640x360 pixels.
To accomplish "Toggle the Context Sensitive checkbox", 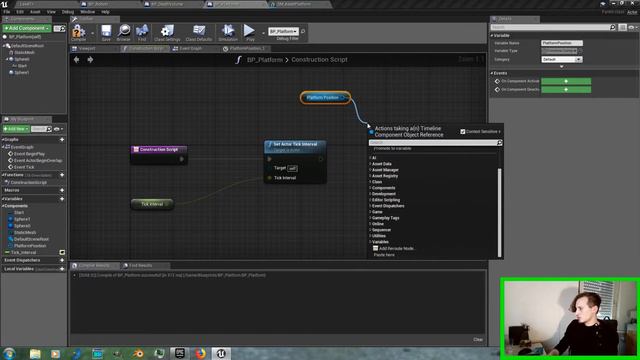I will coord(462,131).
